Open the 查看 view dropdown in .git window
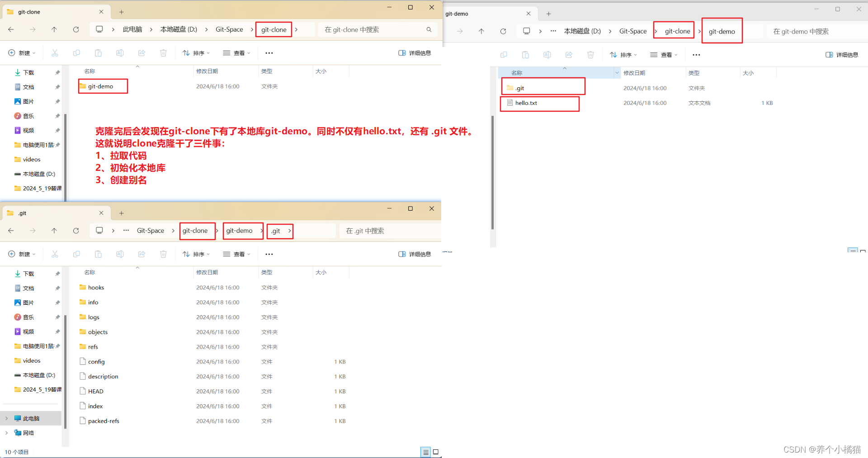Viewport: 868px width, 458px height. (x=236, y=254)
